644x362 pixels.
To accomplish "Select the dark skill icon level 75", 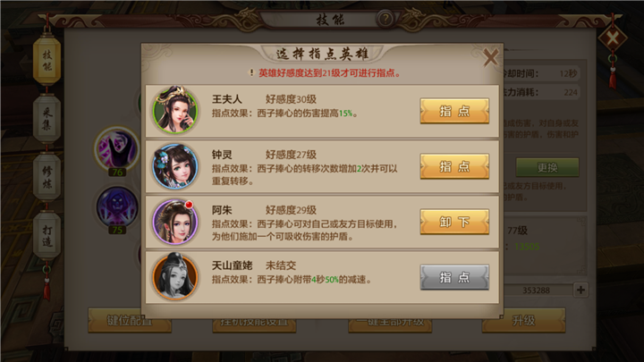I will pyautogui.click(x=117, y=206).
